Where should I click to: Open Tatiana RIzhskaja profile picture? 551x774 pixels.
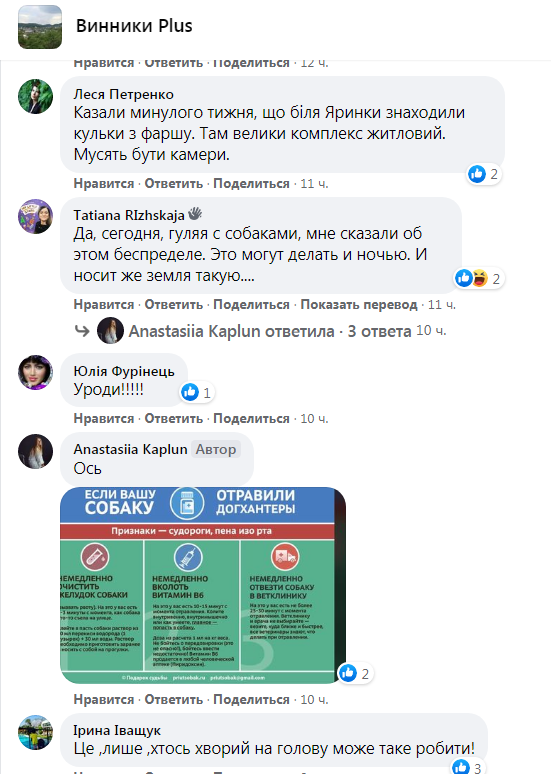[36, 216]
